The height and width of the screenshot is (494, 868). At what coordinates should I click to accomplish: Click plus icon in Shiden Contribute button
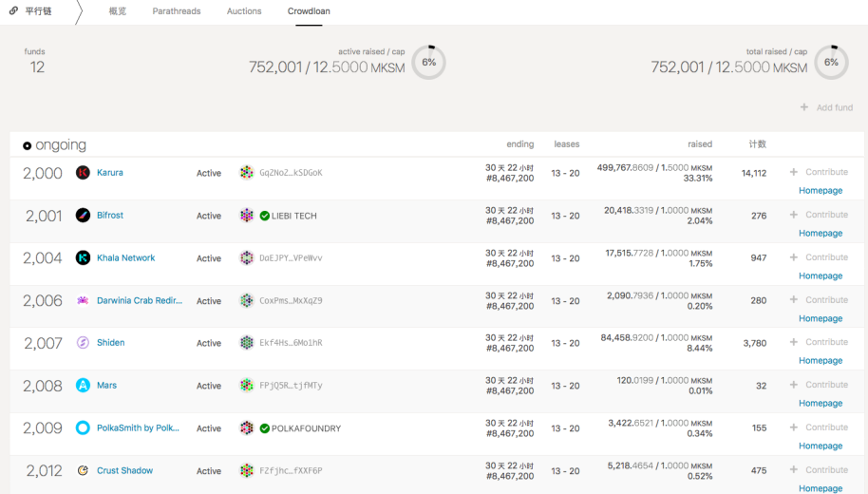point(794,342)
